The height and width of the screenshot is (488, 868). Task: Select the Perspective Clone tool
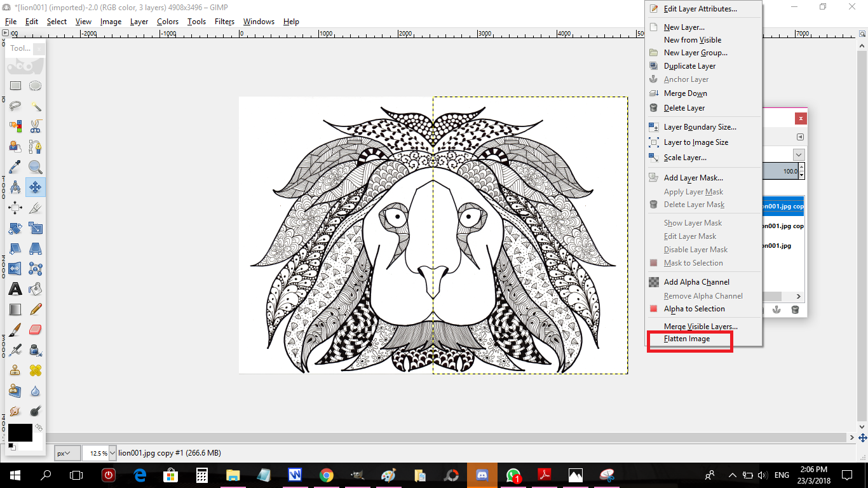(15, 391)
